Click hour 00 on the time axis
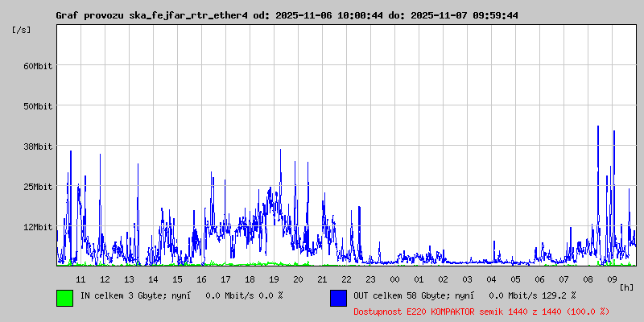 394,279
